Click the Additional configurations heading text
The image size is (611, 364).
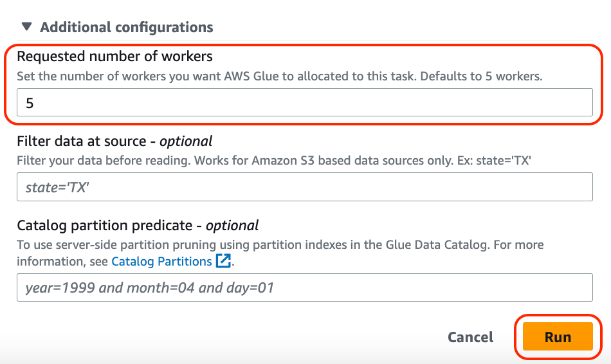pyautogui.click(x=126, y=28)
